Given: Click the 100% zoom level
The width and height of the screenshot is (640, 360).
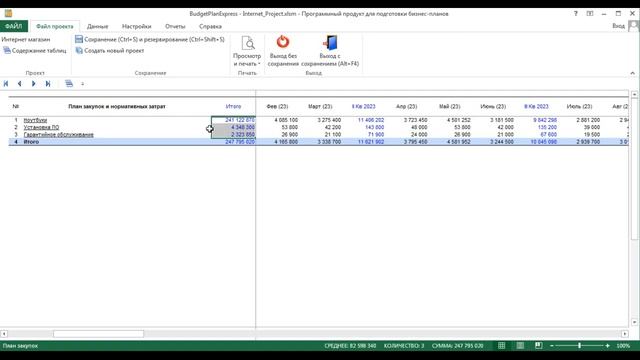Looking at the screenshot, I should pos(623,346).
